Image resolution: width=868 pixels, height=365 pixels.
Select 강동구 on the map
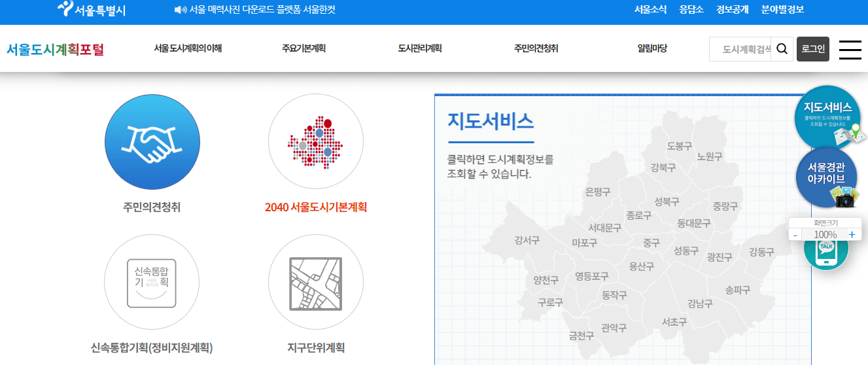coord(761,251)
